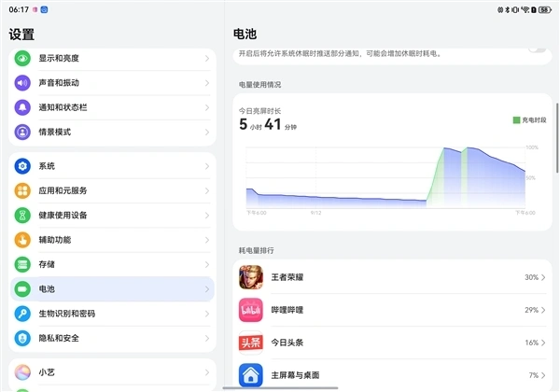Screen dimensions: 560x392
Task: Tap the 通知和状态栏 bell icon
Action: (22, 107)
